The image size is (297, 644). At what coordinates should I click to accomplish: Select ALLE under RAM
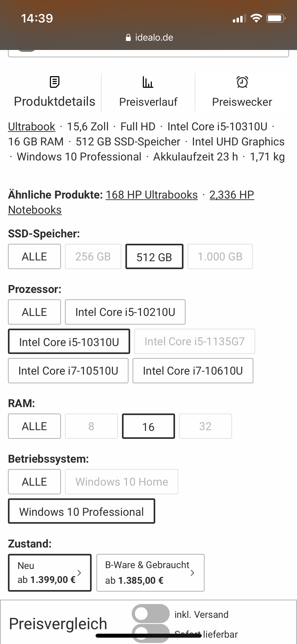coord(34,426)
